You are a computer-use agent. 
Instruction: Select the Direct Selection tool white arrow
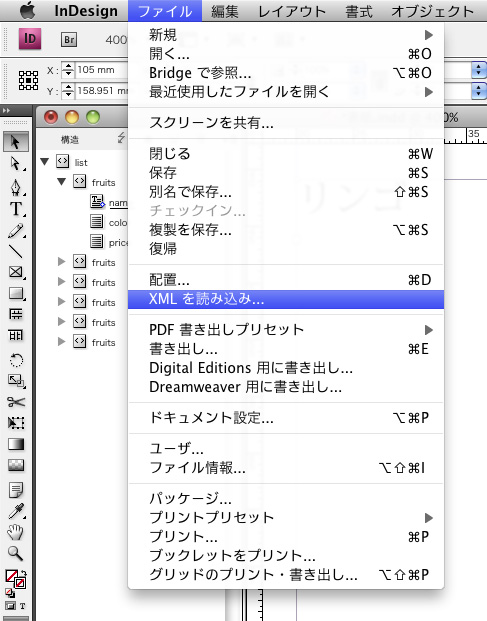pos(15,163)
